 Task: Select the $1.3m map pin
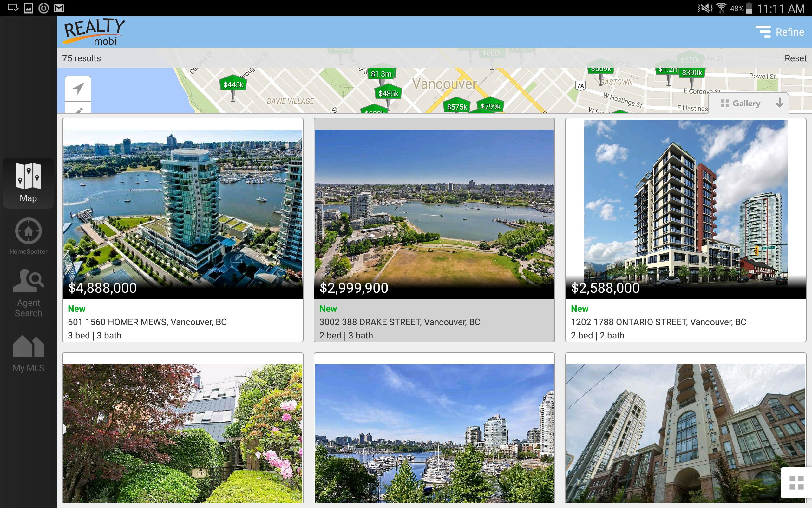pyautogui.click(x=381, y=74)
